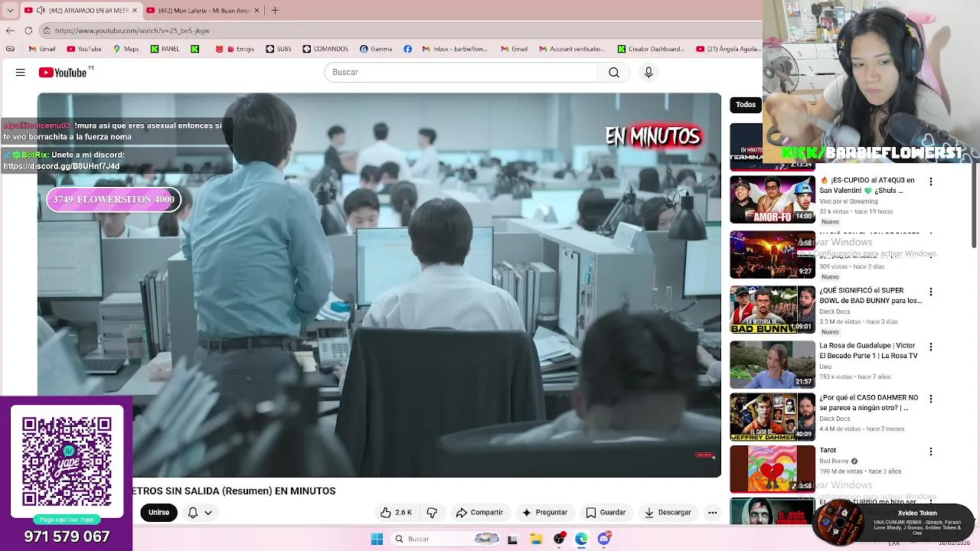The image size is (980, 551).
Task: Open the Gamma bookmark
Action: click(376, 49)
